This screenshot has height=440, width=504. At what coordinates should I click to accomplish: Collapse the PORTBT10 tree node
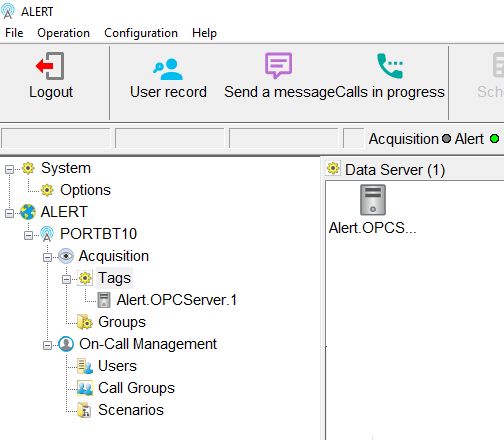[28, 235]
